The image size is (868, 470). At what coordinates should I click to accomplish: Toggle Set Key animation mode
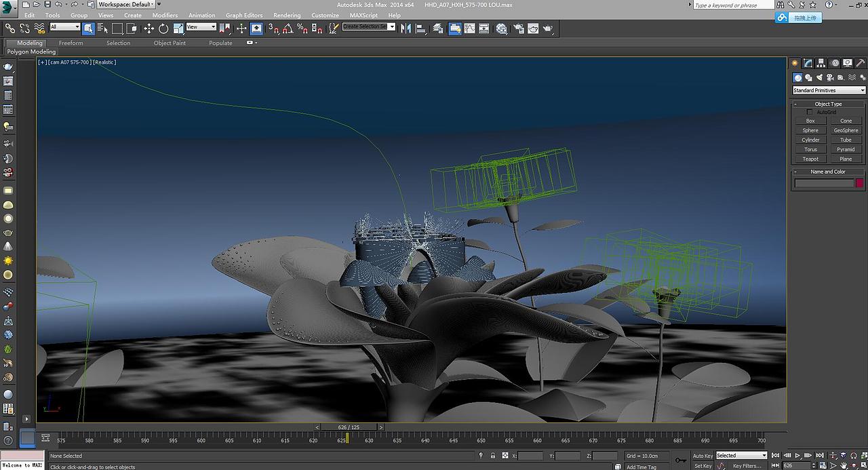click(703, 466)
